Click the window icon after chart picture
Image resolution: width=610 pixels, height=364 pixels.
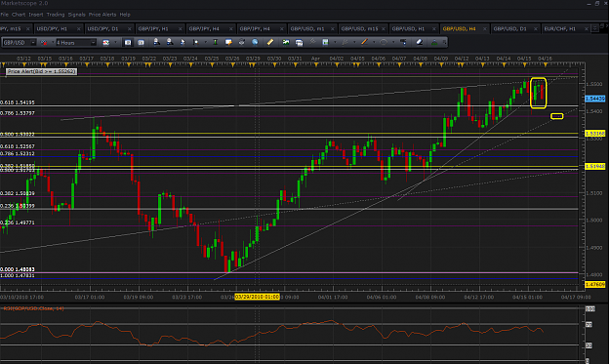point(300,43)
